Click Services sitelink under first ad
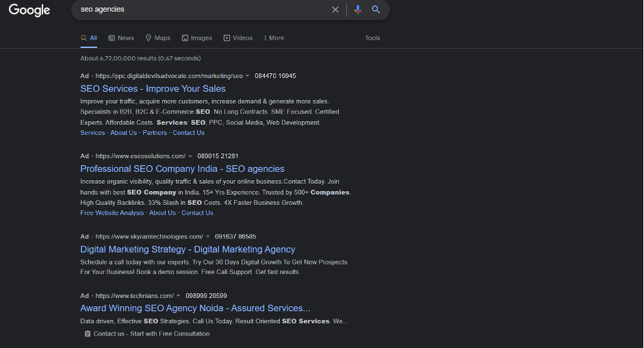Image resolution: width=644 pixels, height=348 pixels. tap(92, 133)
